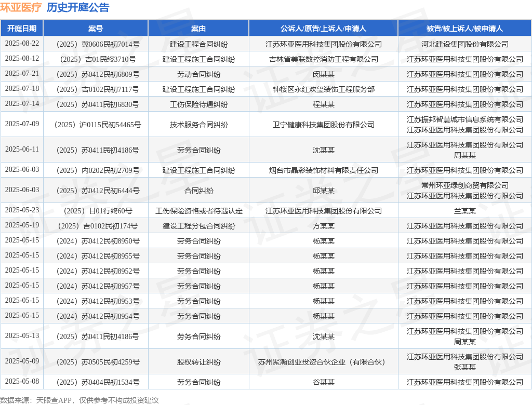Click case number (2024)苏0412民初8953号
Image resolution: width=532 pixels, height=405 pixels.
pyautogui.click(x=98, y=301)
